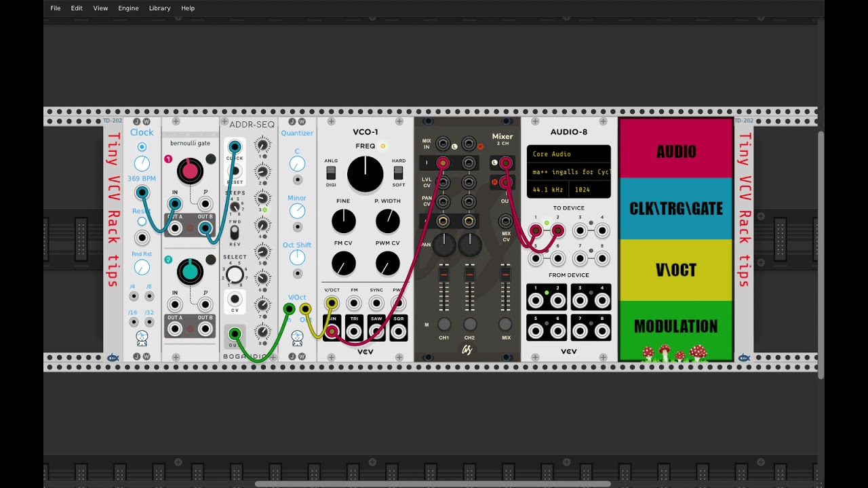The height and width of the screenshot is (488, 868).
Task: Click the lower bernoulli gate OUT B jack
Action: click(x=205, y=329)
